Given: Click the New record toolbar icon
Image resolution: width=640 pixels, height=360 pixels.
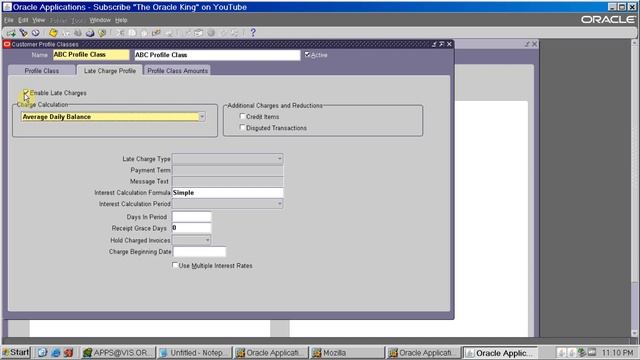Looking at the screenshot, I should [x=11, y=33].
